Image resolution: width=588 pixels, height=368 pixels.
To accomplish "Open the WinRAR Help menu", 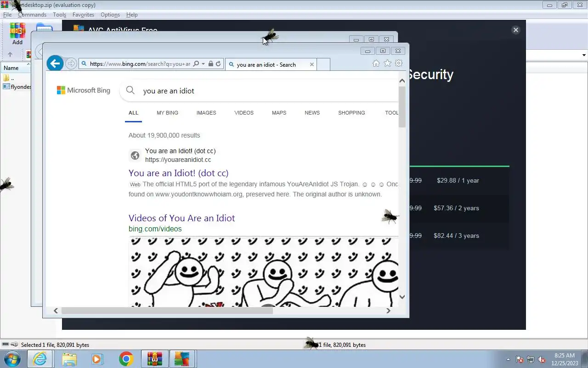I will (x=132, y=15).
